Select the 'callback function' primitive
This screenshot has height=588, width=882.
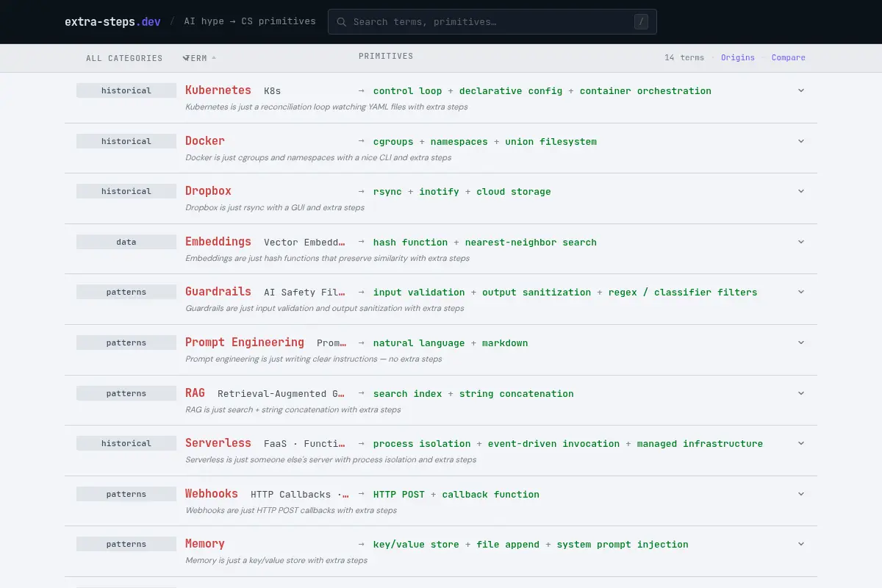tap(491, 495)
